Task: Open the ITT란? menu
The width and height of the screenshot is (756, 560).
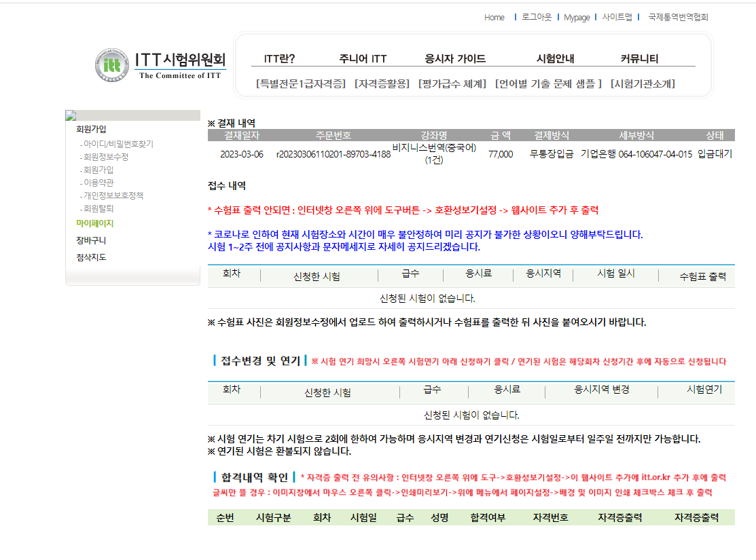Action: (x=279, y=59)
